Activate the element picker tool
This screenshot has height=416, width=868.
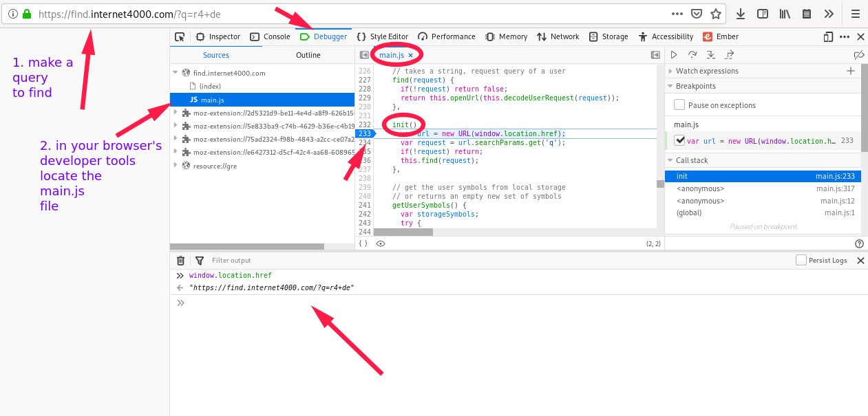tap(180, 37)
